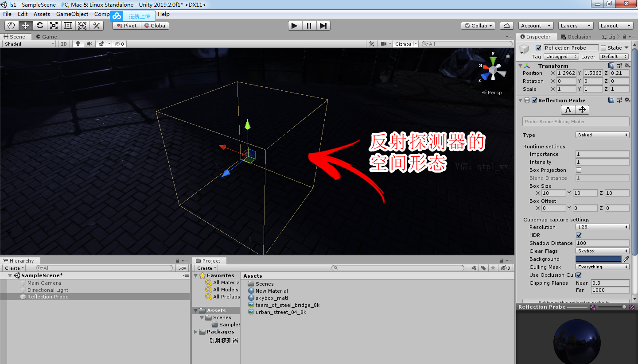Select the Move tool in the toolbar

tap(25, 26)
